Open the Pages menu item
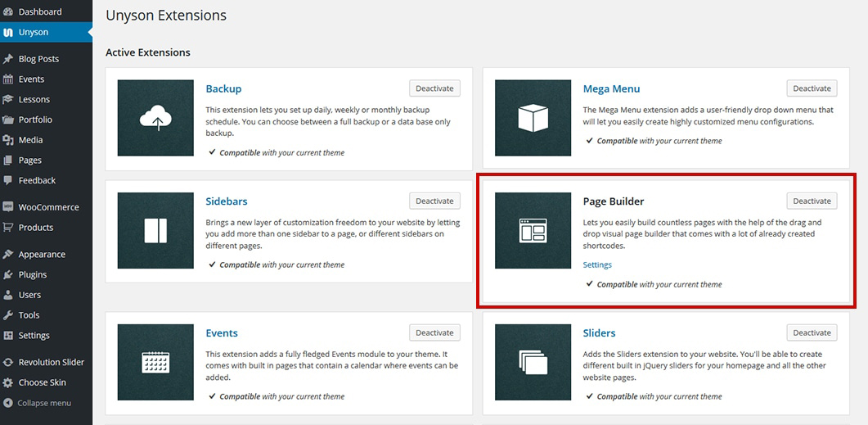This screenshot has width=868, height=425. 46,161
